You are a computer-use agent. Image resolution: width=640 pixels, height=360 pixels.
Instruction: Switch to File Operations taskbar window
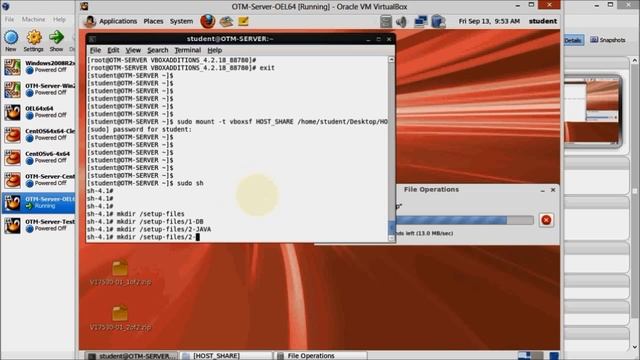click(x=321, y=356)
